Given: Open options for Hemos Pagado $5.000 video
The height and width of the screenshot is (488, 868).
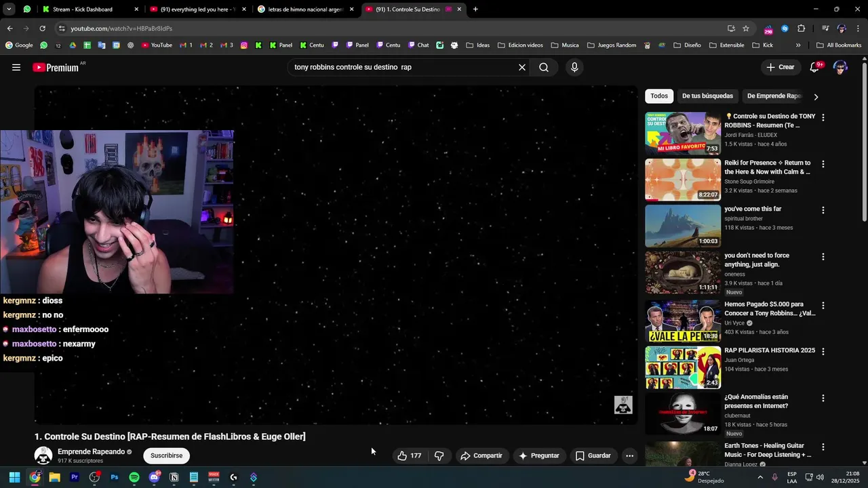Looking at the screenshot, I should [x=823, y=306].
